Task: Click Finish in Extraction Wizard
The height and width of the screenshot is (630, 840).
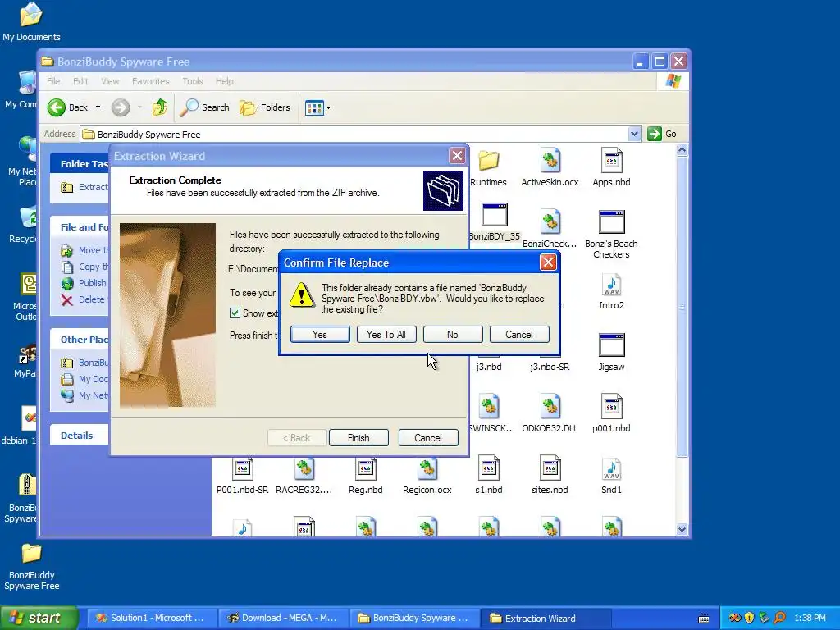Action: click(x=358, y=438)
